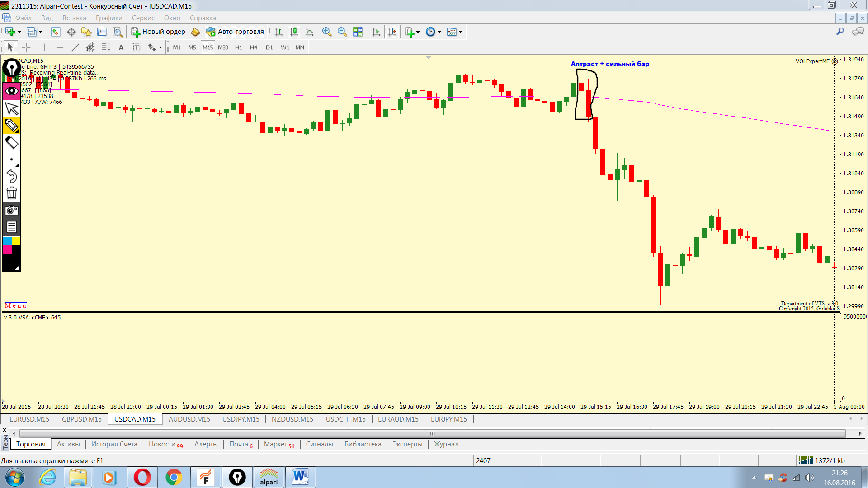Open the Сервис menu
Viewport: 868px width, 488px height.
tap(143, 18)
